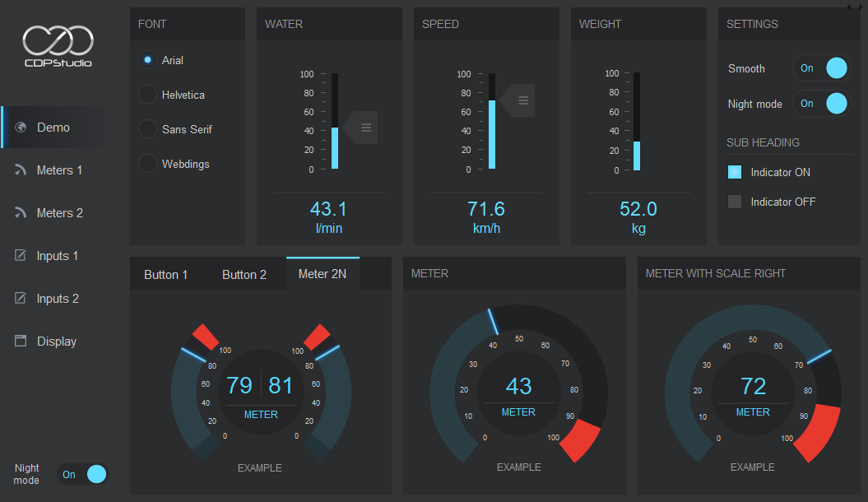This screenshot has height=502, width=868.
Task: Click the edit icon beside Inputs 2
Action: (21, 299)
